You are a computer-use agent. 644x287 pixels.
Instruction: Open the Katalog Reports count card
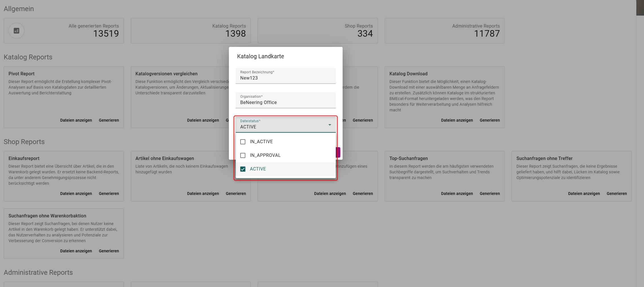[x=190, y=31]
